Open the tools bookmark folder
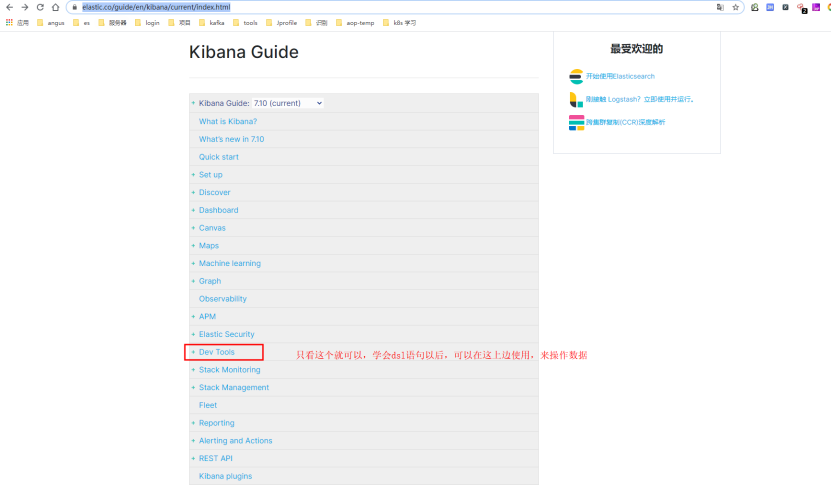The height and width of the screenshot is (485, 831). tap(245, 23)
